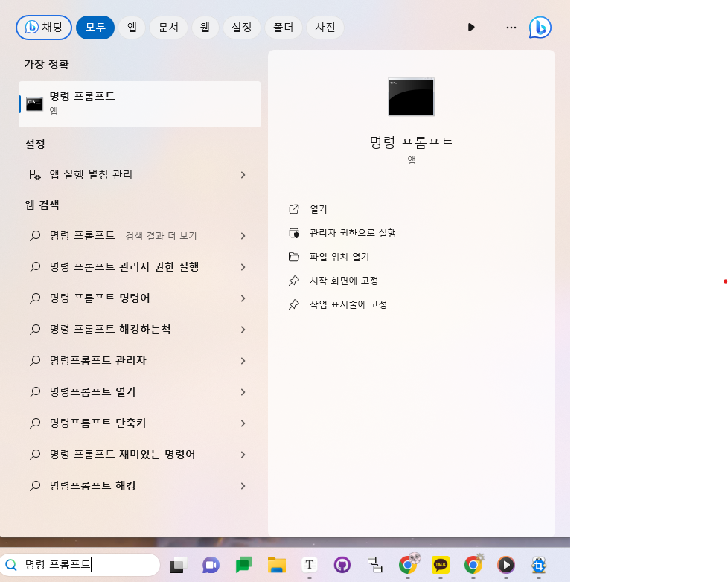
Task: Expand chevron for 명령 프롬프트 해킹하는척
Action: click(x=243, y=330)
